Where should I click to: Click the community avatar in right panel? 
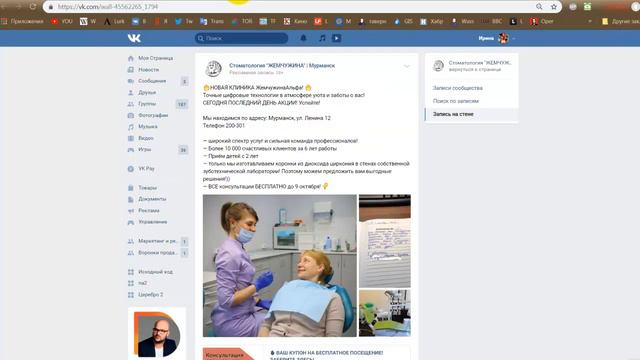click(438, 66)
